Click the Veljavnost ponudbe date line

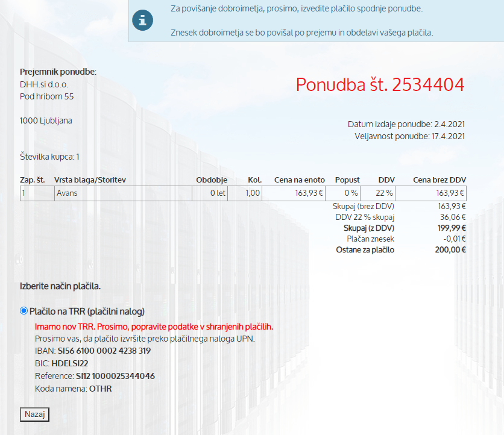[409, 136]
